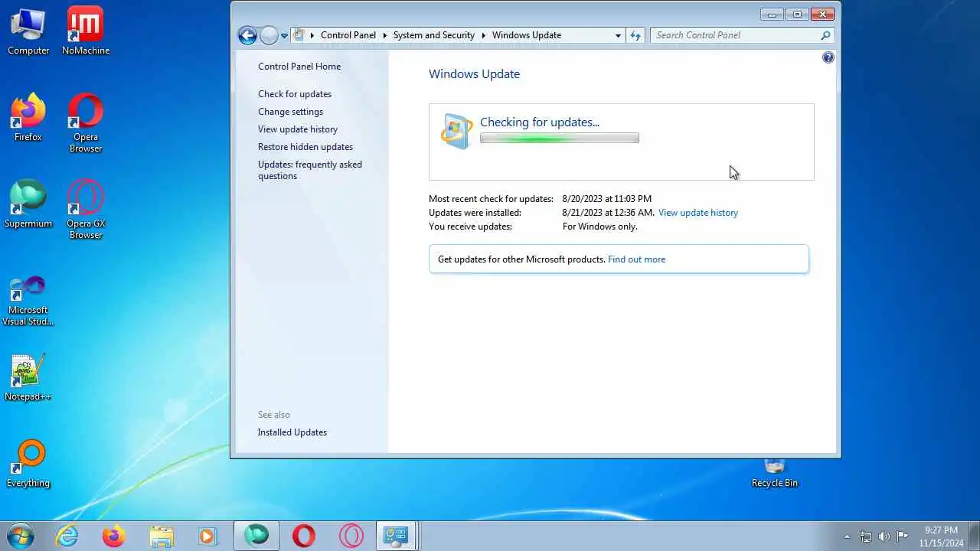This screenshot has width=980, height=551.
Task: Open the network tray icon
Action: tap(865, 536)
